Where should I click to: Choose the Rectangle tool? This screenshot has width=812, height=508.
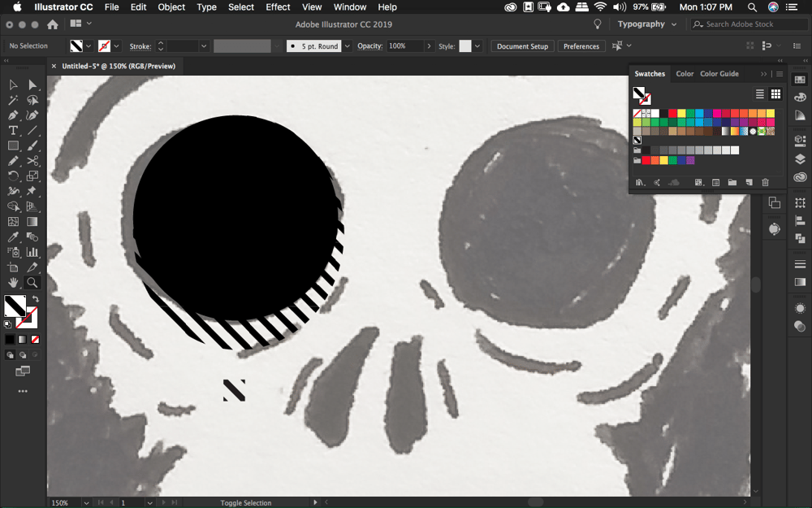pyautogui.click(x=13, y=145)
